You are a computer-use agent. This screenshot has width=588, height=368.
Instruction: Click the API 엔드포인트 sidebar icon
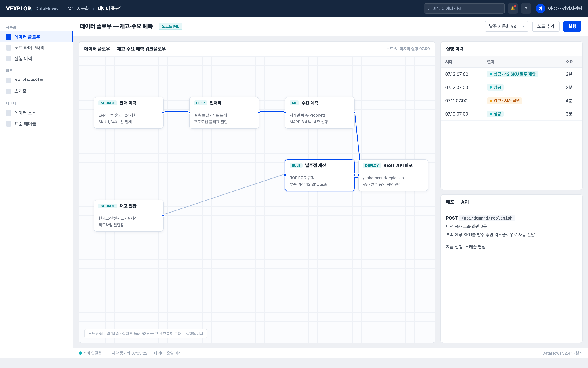pyautogui.click(x=9, y=80)
